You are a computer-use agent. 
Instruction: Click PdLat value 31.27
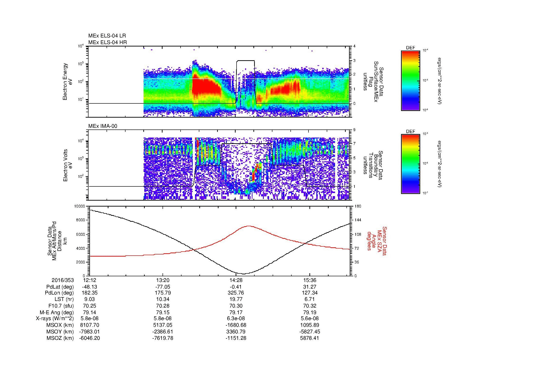click(310, 287)
